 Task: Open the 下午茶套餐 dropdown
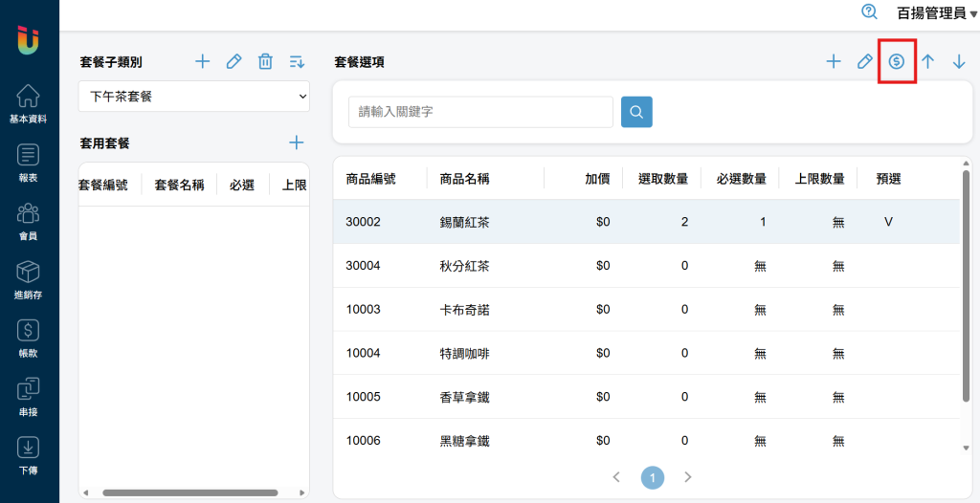193,97
